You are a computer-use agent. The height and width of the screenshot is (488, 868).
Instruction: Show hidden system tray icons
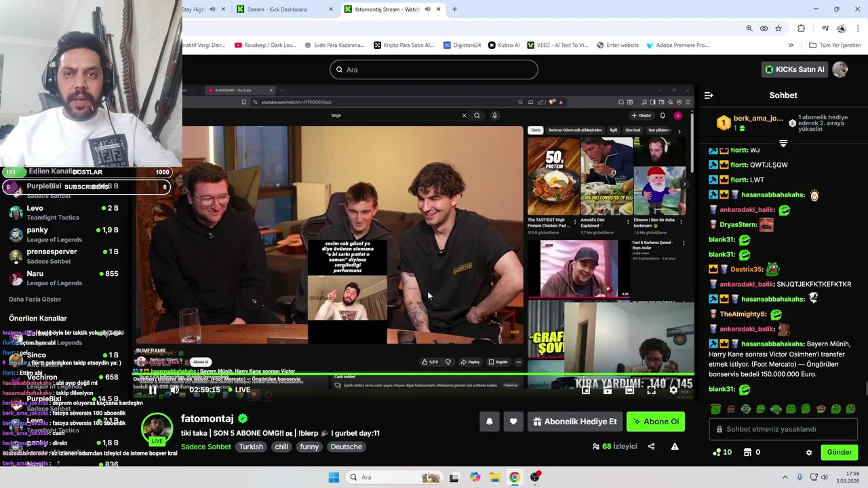785,477
